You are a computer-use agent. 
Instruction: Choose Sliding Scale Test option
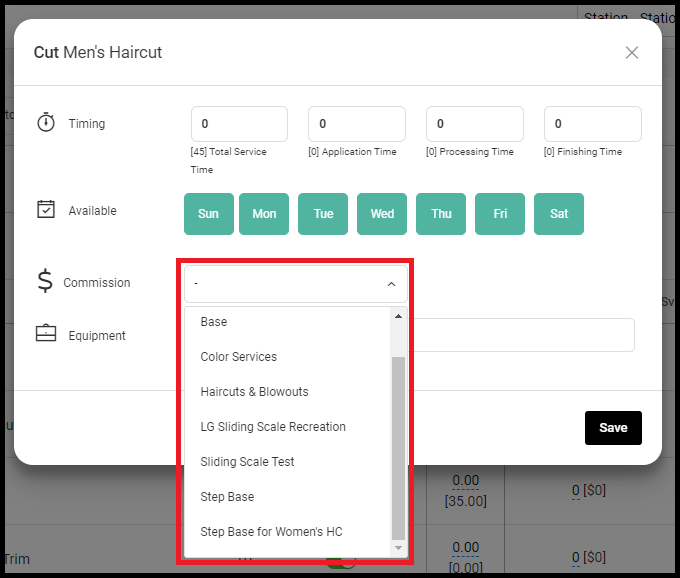click(x=288, y=462)
